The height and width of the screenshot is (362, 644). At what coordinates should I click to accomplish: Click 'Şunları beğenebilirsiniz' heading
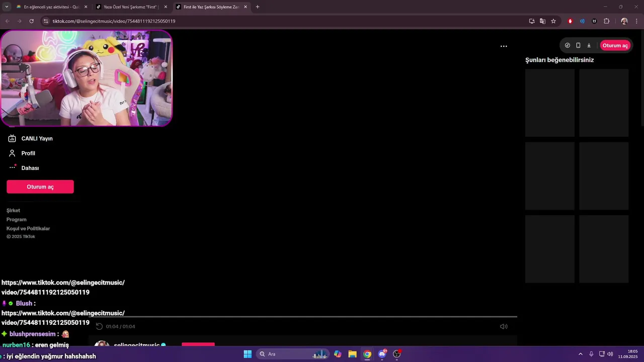click(x=559, y=60)
